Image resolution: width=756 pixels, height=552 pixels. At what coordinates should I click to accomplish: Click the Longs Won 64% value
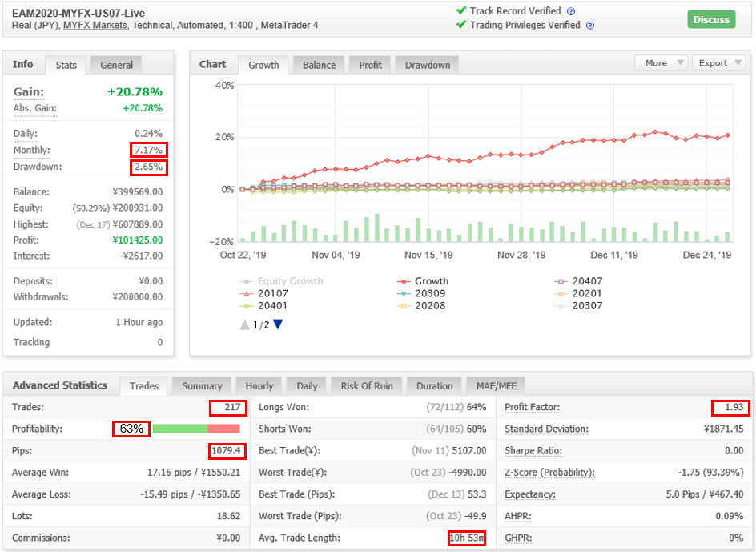477,407
